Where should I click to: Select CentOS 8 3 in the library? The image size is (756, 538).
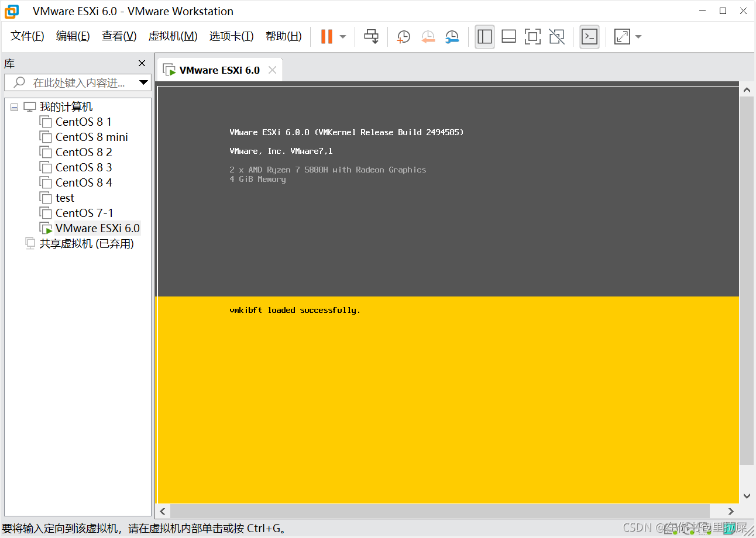tap(84, 167)
